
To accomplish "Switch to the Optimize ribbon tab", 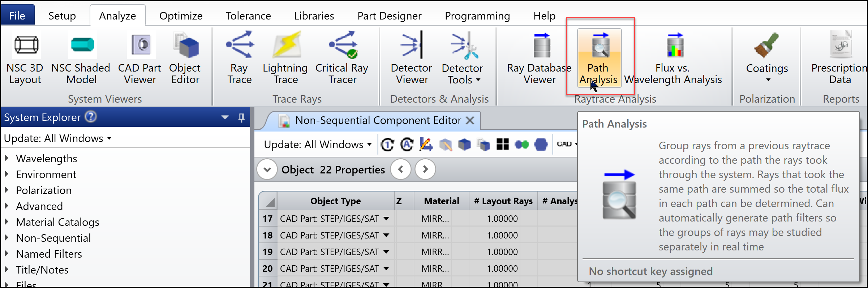I will 181,16.
